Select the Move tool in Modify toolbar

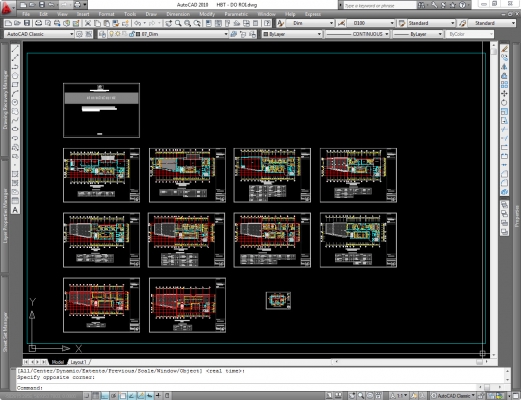pos(504,94)
